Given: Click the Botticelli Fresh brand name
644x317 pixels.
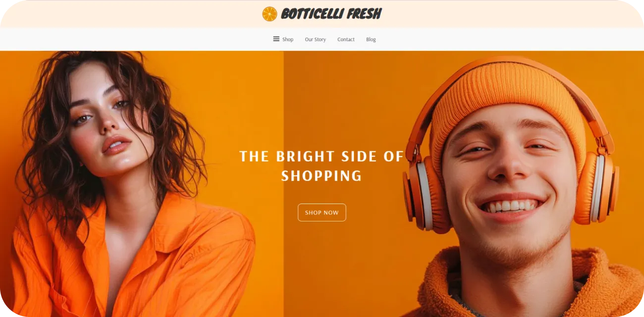Looking at the screenshot, I should pyautogui.click(x=331, y=14).
